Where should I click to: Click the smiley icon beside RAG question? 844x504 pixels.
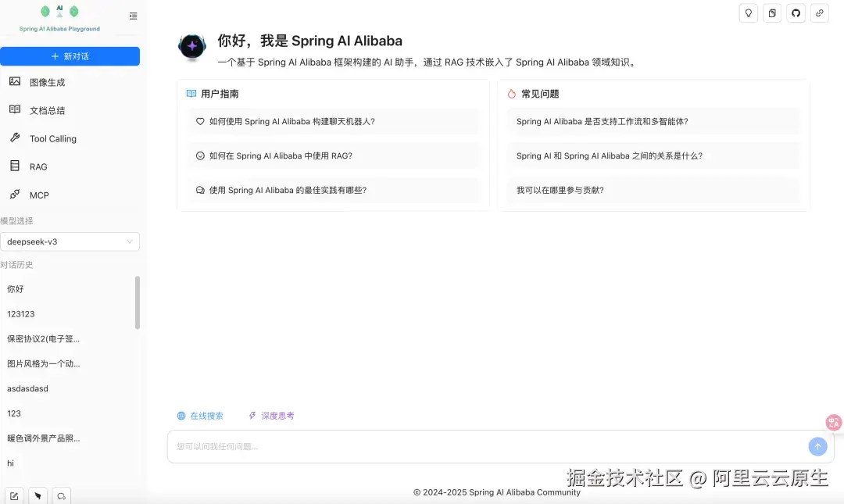click(200, 155)
